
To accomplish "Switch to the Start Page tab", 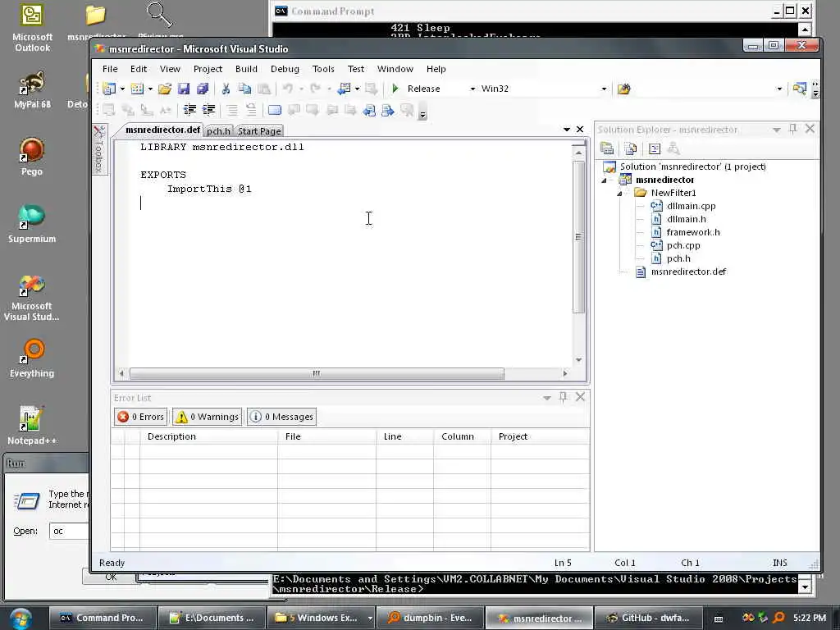I will pos(259,131).
